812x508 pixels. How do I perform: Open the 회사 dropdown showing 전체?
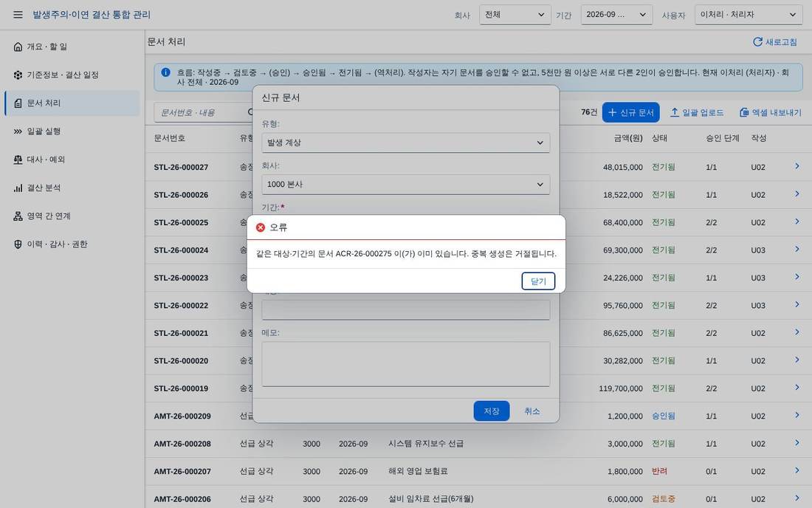[x=515, y=15]
